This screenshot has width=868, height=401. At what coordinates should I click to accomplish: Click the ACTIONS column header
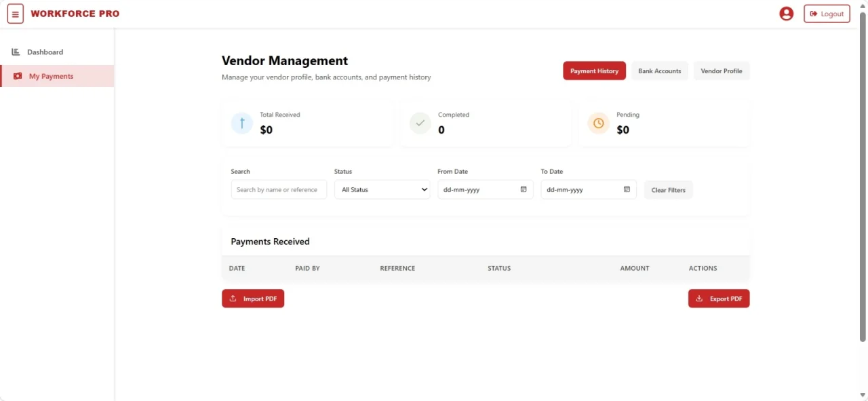[703, 269]
